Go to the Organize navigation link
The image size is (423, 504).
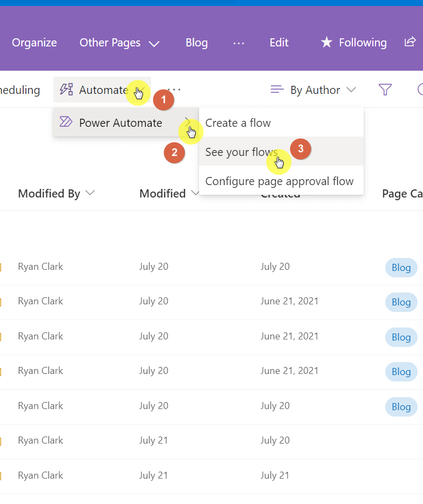pyautogui.click(x=35, y=43)
